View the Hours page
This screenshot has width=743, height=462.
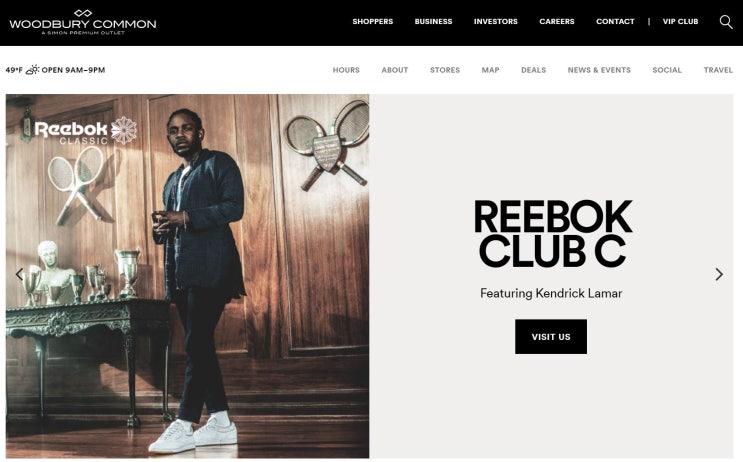[x=346, y=70]
